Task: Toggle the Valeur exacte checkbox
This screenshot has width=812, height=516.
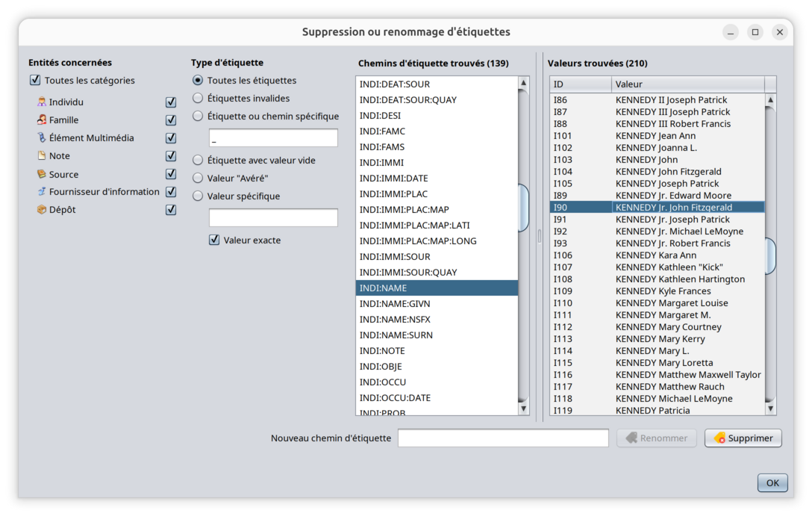Action: (x=214, y=240)
